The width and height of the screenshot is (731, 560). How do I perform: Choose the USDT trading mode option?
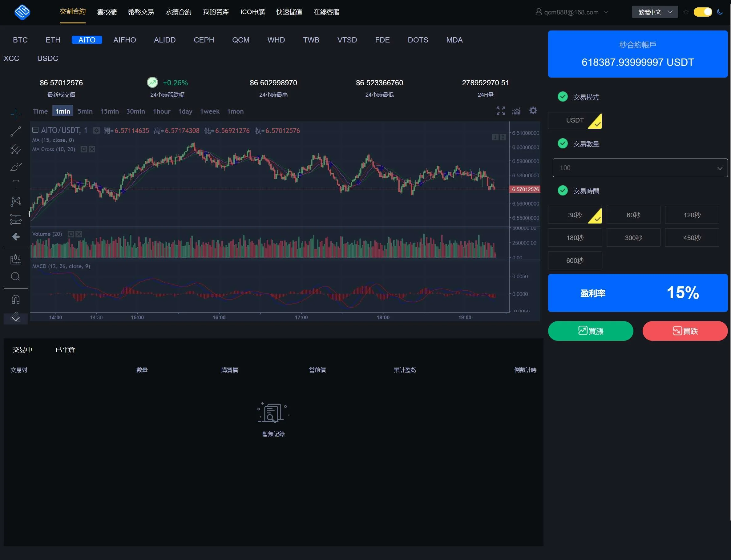point(575,120)
